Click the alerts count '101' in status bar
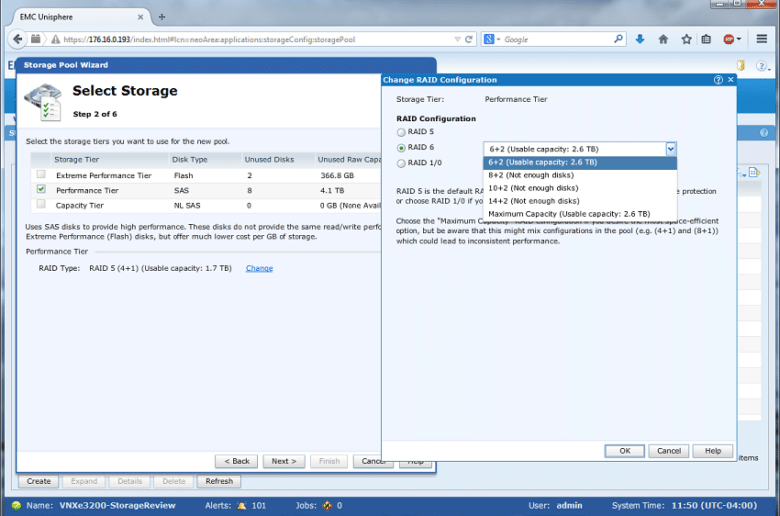Viewport: 780px width, 516px height. pos(259,506)
